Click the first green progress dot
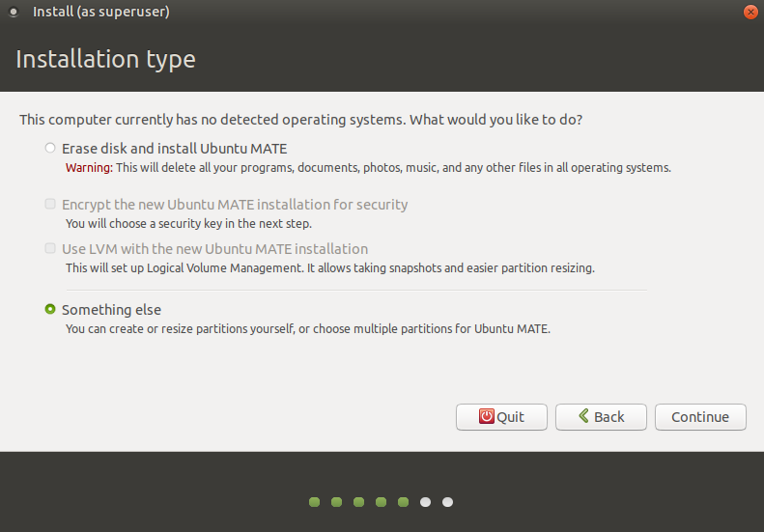This screenshot has width=764, height=532. [314, 502]
